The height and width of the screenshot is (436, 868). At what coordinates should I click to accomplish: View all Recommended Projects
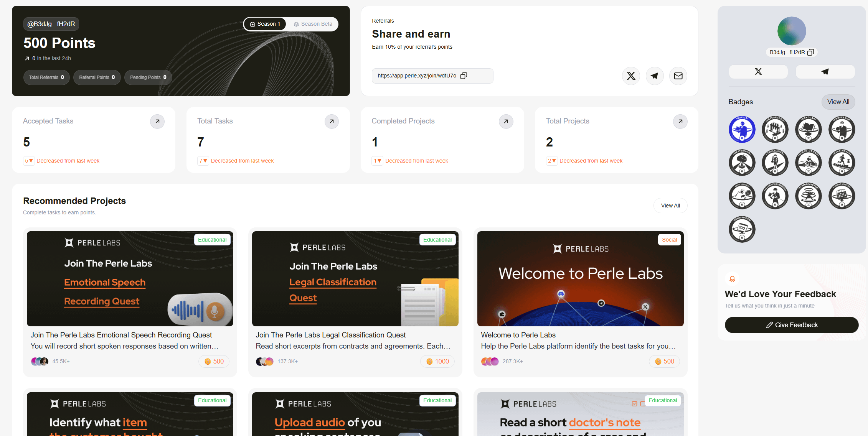tap(670, 206)
